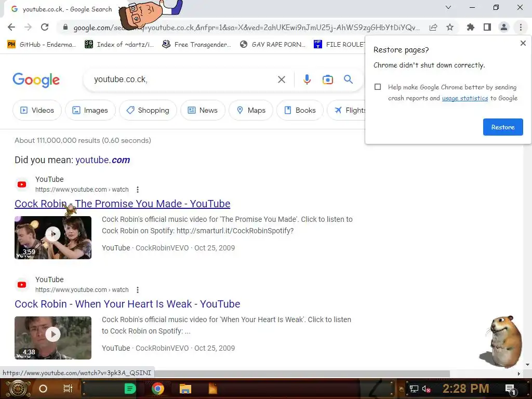This screenshot has height=399, width=532.
Task: Share this page using the share icon
Action: point(433,27)
